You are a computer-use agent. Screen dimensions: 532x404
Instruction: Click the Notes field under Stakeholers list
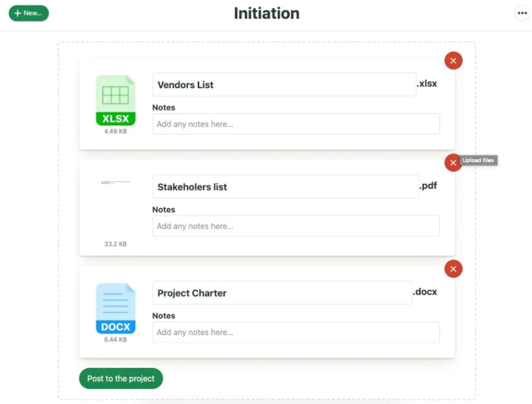coord(296,226)
